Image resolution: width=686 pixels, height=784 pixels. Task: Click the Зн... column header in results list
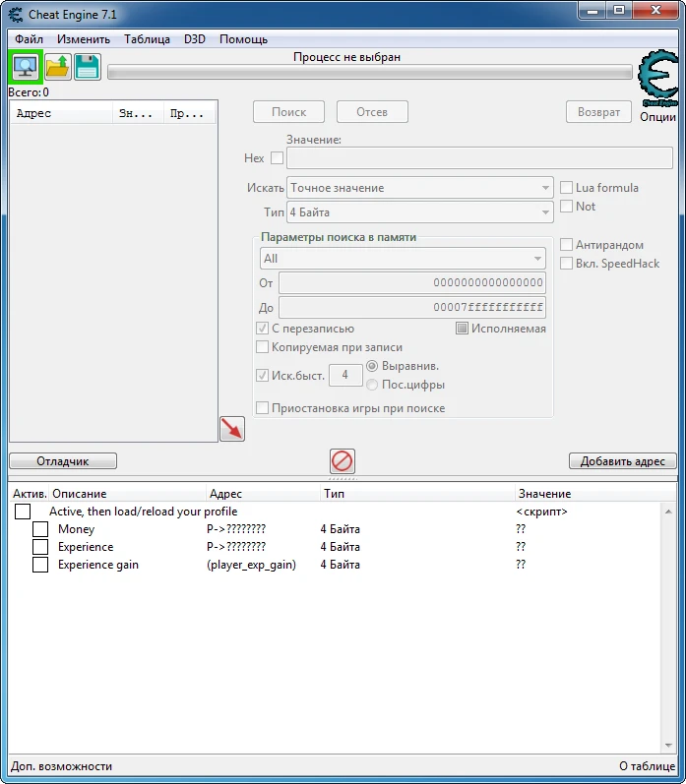[x=138, y=113]
